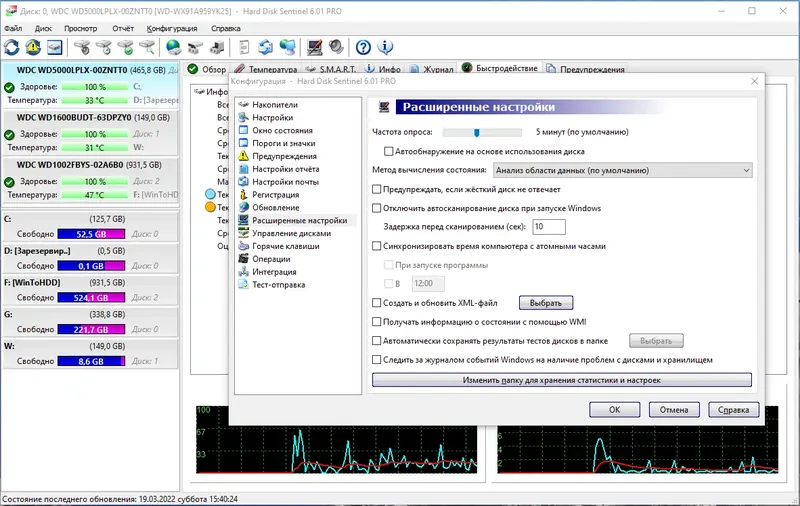The image size is (800, 506).
Task: Open Предупреждения page in the configuration list
Action: [x=284, y=156]
